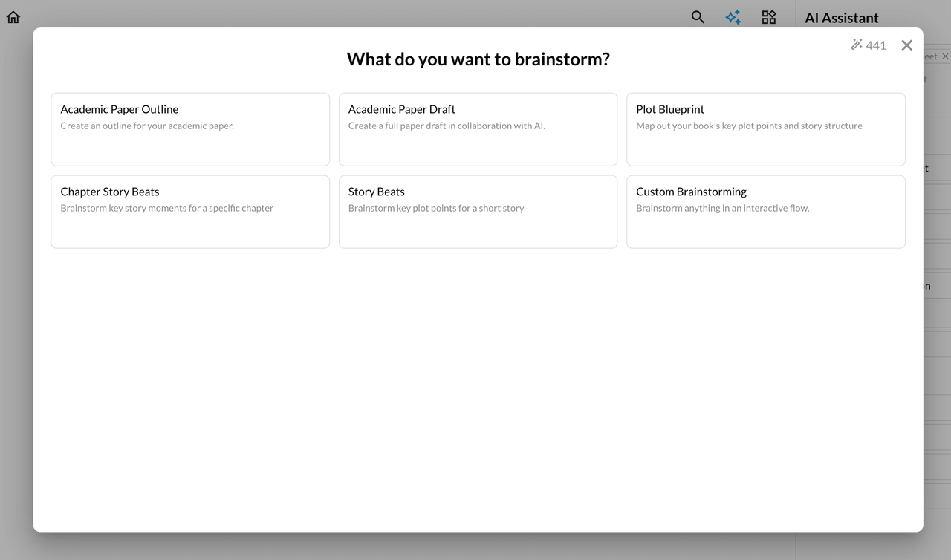Click 'Brainstorm key plot points for a short story'
This screenshot has width=951, height=560.
coord(436,209)
